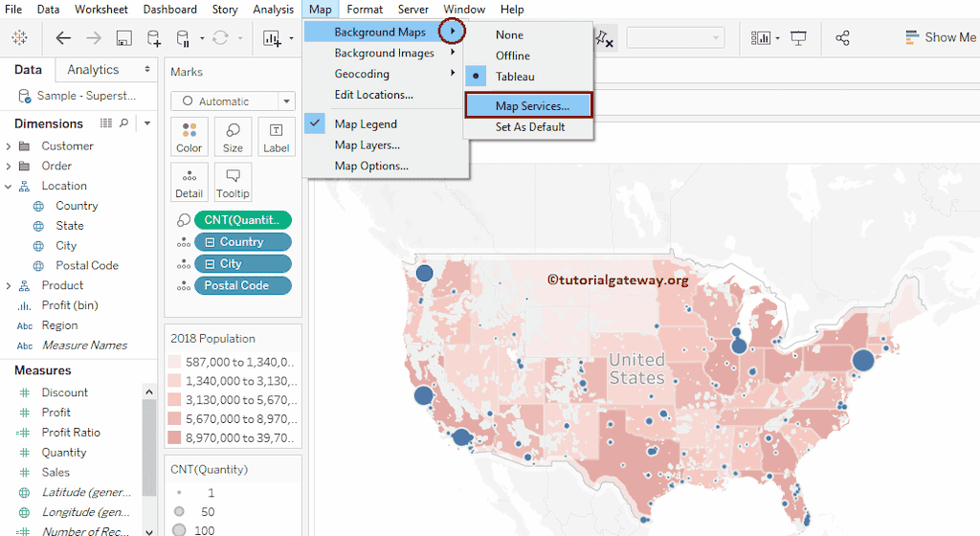Expand the Geocoding submenu

tap(453, 73)
